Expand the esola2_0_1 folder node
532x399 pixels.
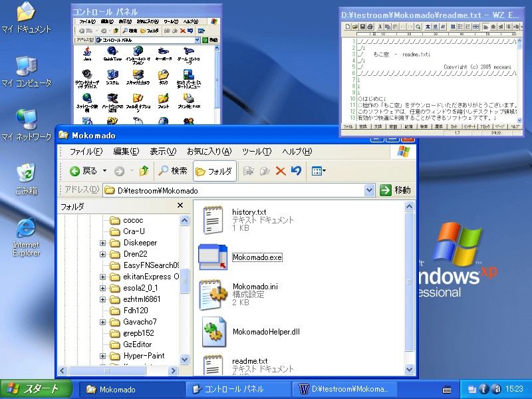coord(102,288)
